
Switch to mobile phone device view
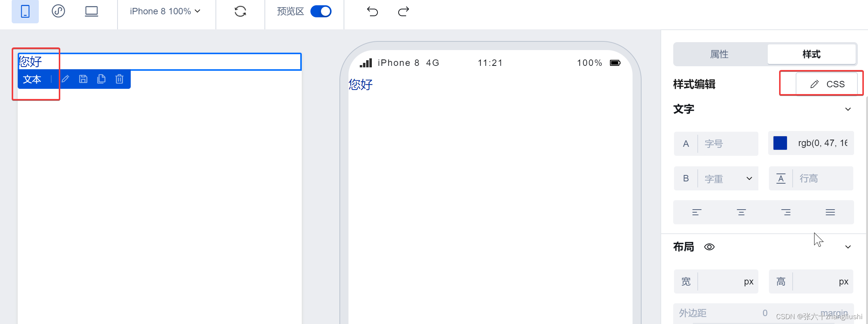25,12
